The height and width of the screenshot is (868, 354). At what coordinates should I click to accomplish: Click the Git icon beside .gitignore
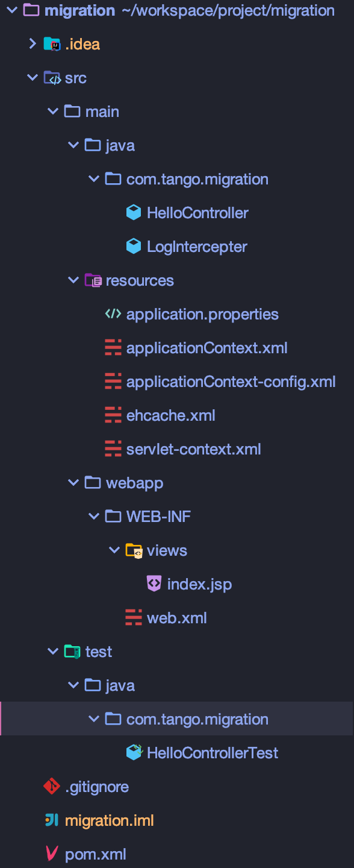click(53, 786)
